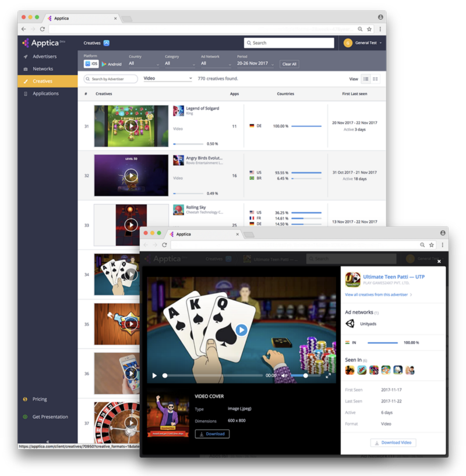This screenshot has width=466, height=476.
Task: Close the creative detail overlay with X
Action: point(439,261)
